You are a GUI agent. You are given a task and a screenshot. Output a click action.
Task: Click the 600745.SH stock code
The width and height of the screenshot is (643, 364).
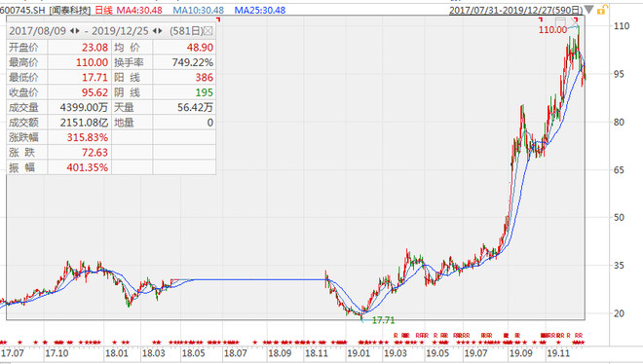[22, 10]
